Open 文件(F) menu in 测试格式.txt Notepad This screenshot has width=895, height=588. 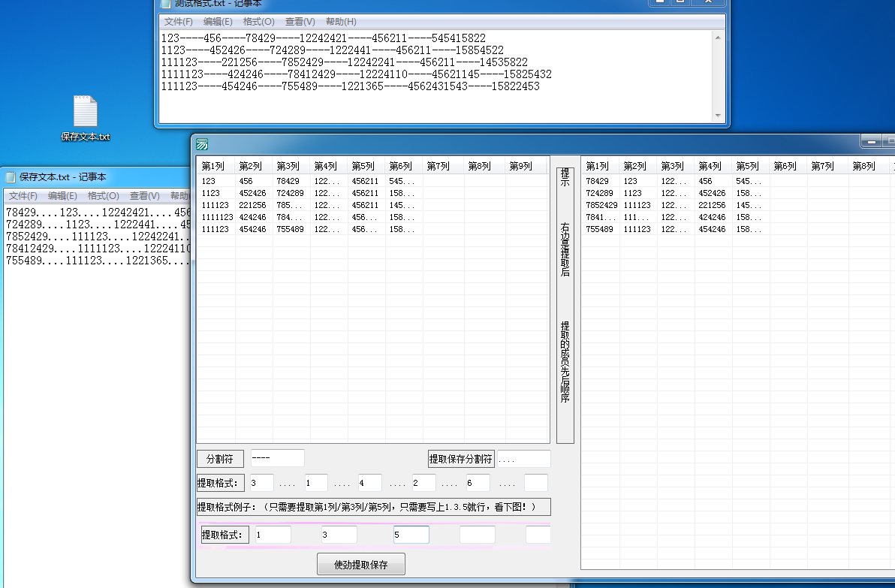tap(178, 22)
